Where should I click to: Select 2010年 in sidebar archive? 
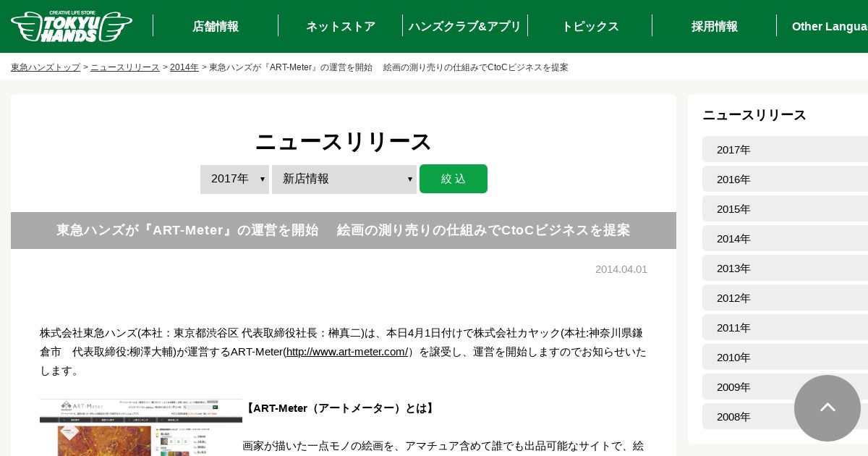[x=786, y=357]
